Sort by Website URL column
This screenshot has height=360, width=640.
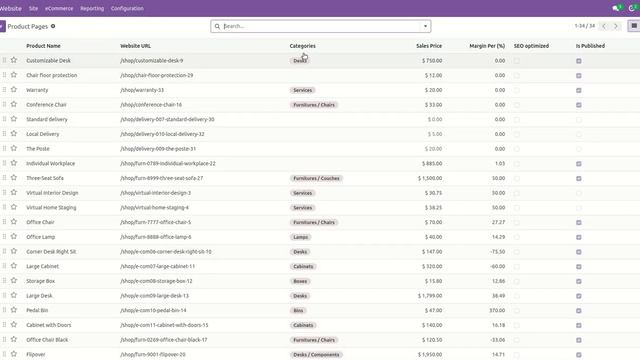tap(136, 46)
